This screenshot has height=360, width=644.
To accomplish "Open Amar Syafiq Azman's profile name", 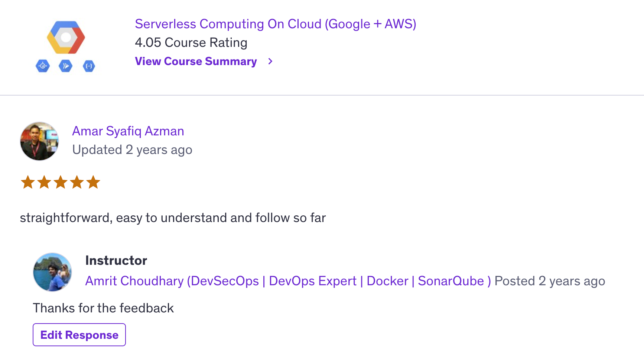I will [x=128, y=131].
